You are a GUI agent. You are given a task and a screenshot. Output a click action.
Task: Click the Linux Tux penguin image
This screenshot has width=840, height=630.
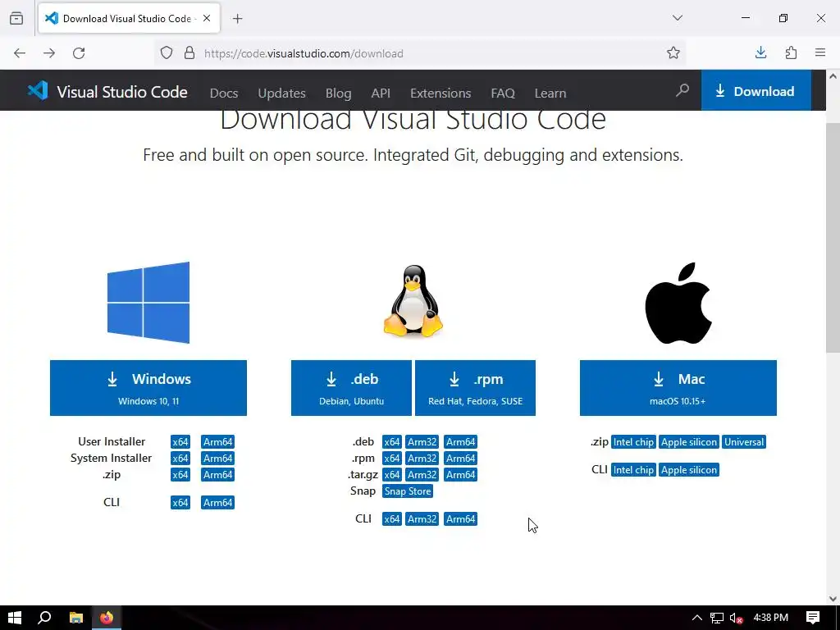413,301
